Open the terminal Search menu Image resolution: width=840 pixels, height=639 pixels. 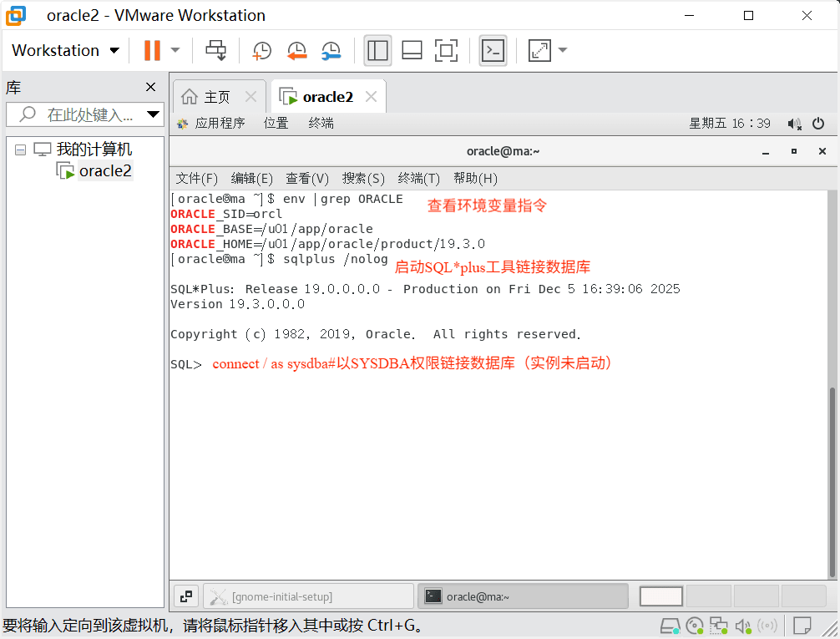363,179
